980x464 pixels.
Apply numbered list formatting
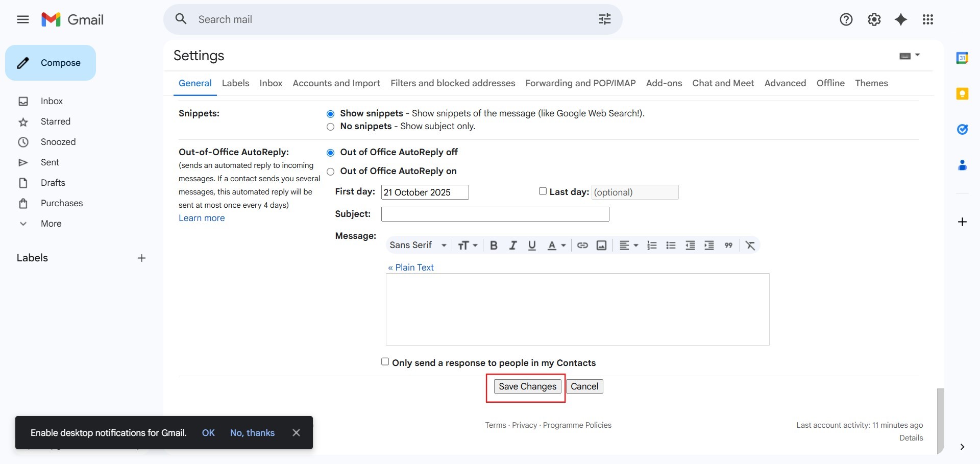(x=652, y=246)
